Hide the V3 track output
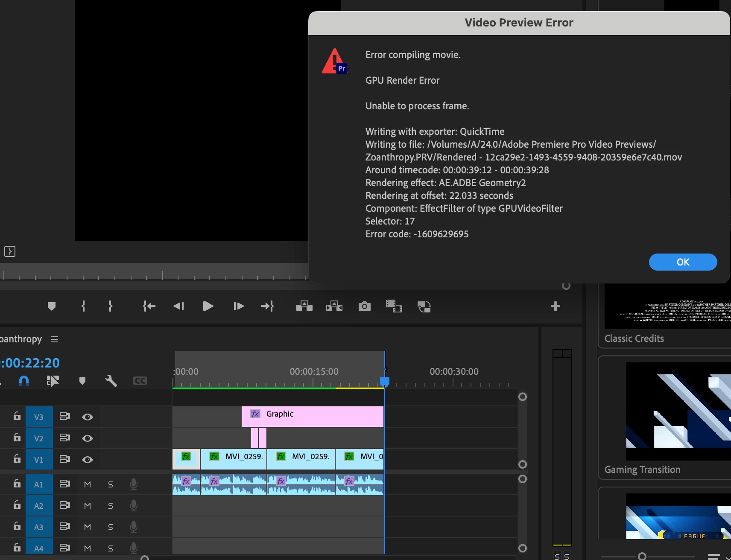The height and width of the screenshot is (560, 731). tap(88, 417)
